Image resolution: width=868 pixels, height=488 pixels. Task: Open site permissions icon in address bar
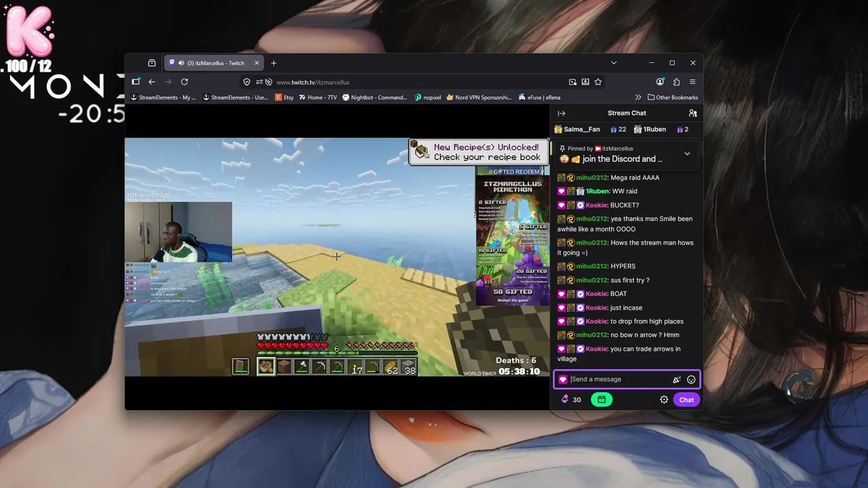[259, 82]
